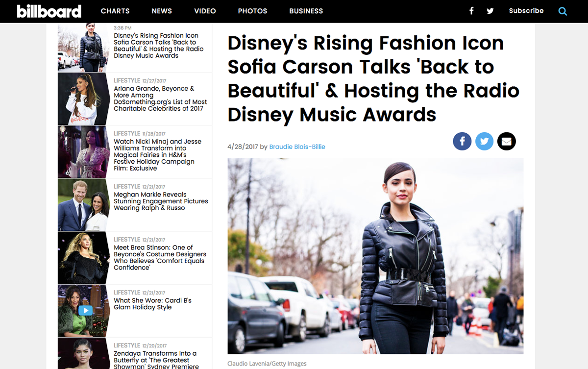Screen dimensions: 588x369
Task: Open Billboard's Facebook page from header
Action: [x=471, y=11]
